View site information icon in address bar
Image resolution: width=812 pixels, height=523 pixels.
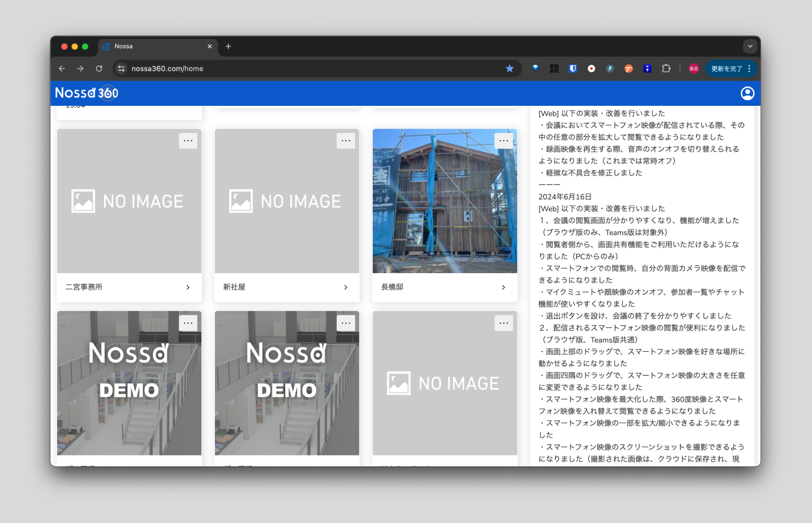pyautogui.click(x=121, y=69)
